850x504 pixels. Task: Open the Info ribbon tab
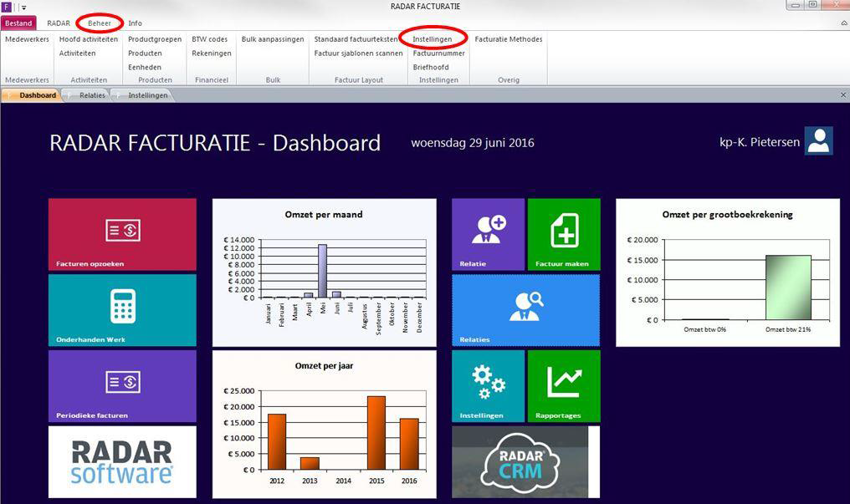(135, 23)
